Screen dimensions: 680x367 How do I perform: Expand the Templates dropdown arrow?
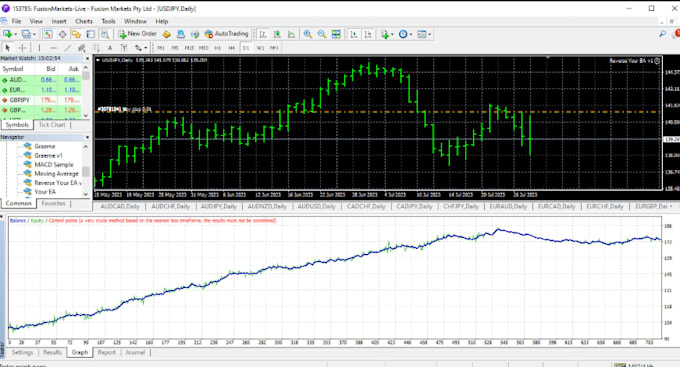[x=429, y=34]
